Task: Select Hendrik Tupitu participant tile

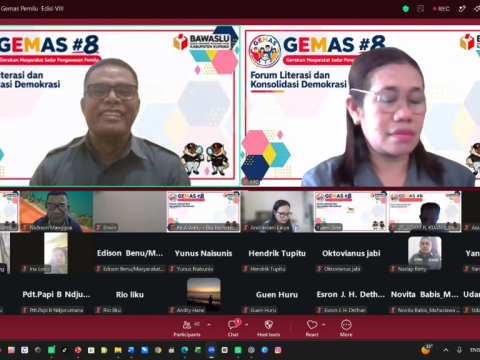Action: [x=277, y=253]
